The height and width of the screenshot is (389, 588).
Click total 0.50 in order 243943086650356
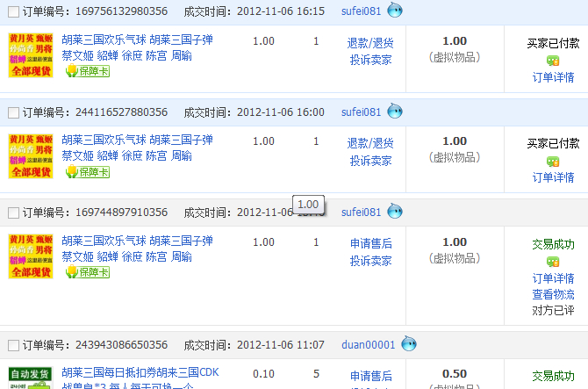click(x=455, y=373)
